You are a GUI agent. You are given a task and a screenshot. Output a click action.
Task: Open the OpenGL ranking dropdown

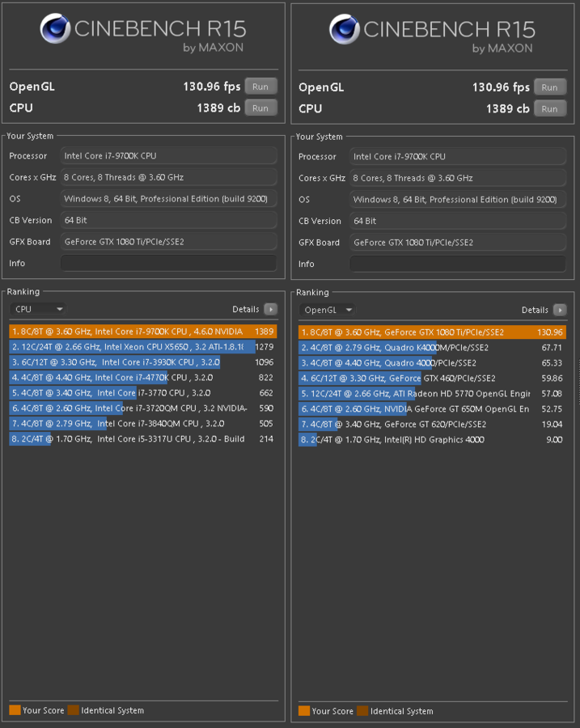point(327,310)
